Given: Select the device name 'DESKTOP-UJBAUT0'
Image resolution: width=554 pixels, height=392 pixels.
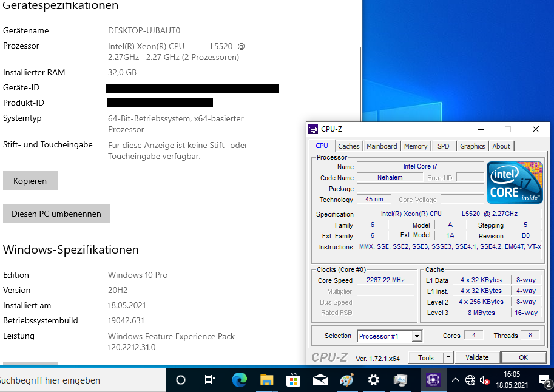Looking at the screenshot, I should point(144,31).
